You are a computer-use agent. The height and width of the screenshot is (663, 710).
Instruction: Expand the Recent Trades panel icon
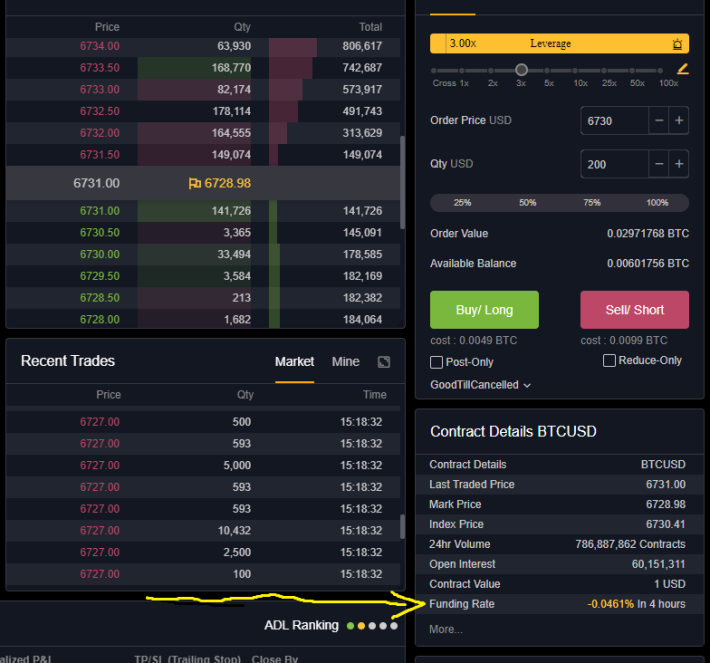(x=384, y=362)
